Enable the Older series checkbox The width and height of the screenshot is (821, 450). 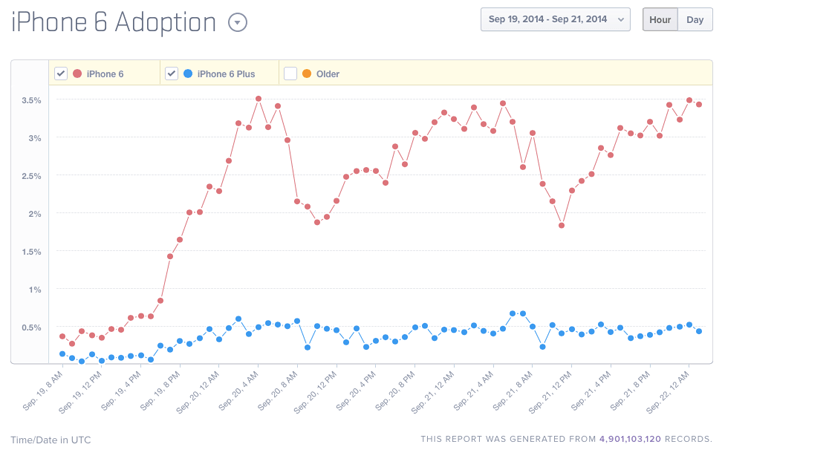click(290, 74)
